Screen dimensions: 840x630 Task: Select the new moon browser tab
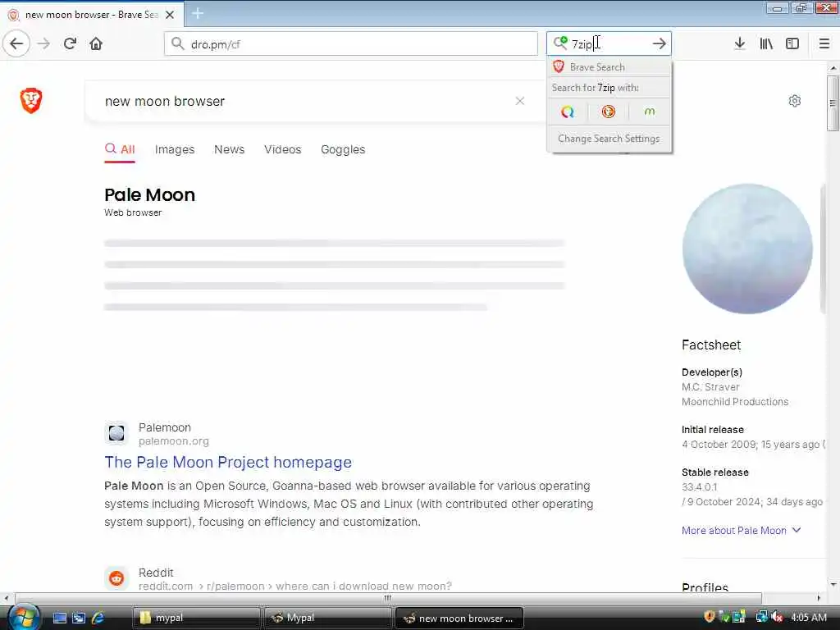point(92,15)
